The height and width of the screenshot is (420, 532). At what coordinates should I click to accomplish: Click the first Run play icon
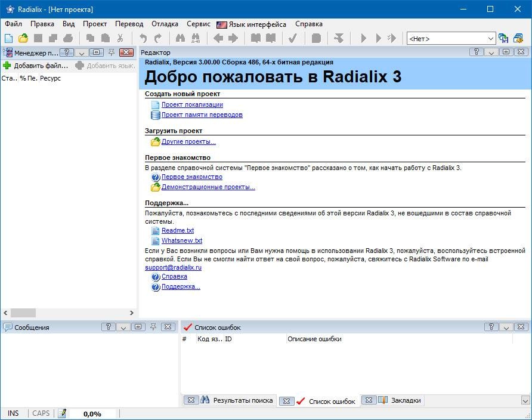(x=363, y=38)
